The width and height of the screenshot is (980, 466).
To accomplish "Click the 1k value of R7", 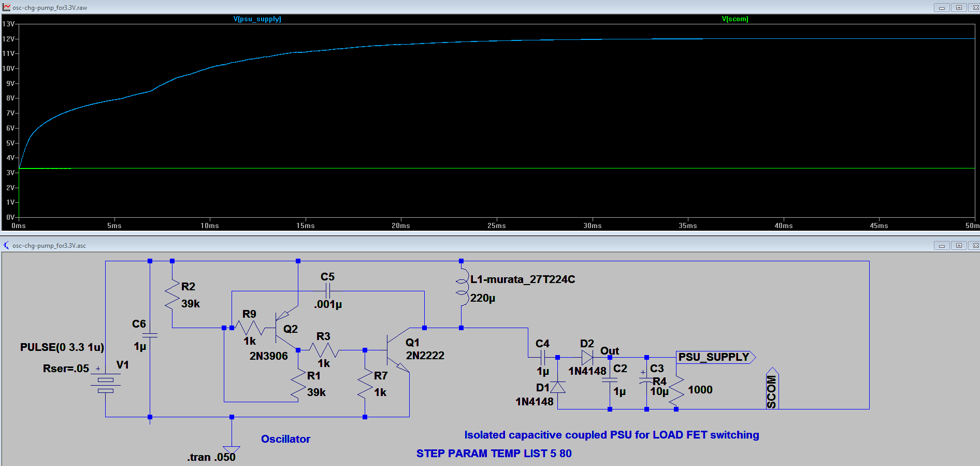I will point(380,392).
